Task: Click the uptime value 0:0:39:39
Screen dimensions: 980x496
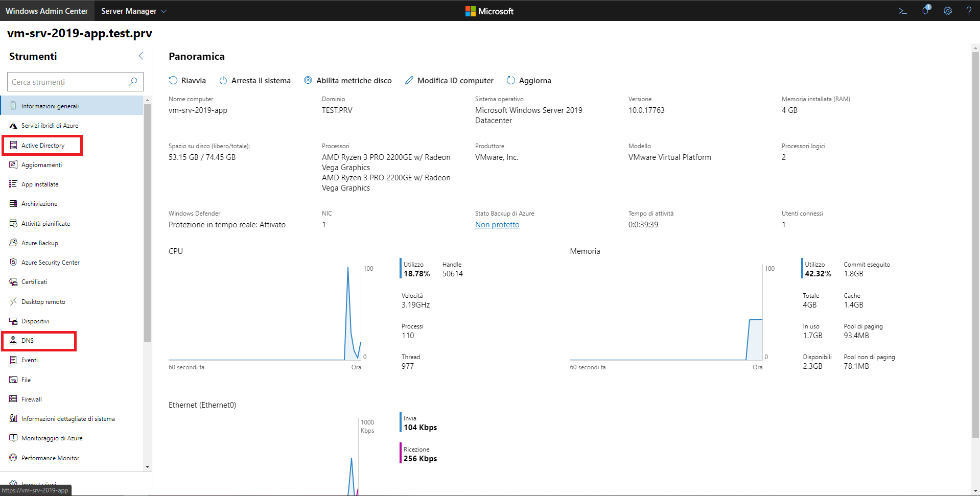Action: 643,225
